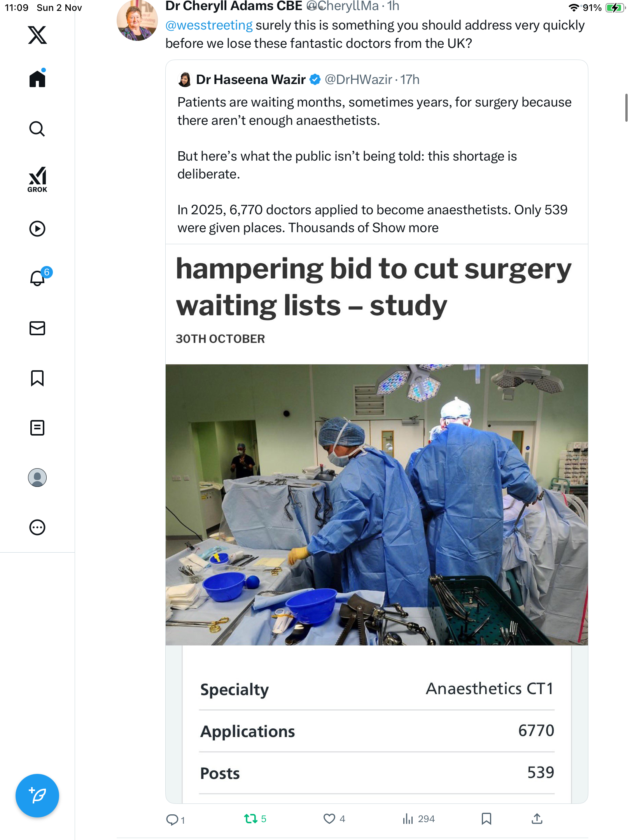Viewport: 630px width, 840px height.
Task: Open Bookmarks in the sidebar
Action: (x=37, y=378)
